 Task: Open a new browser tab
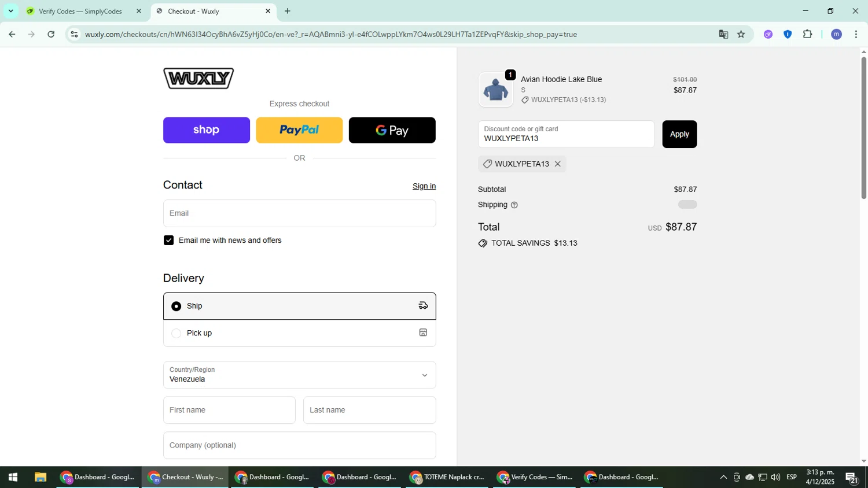[288, 11]
